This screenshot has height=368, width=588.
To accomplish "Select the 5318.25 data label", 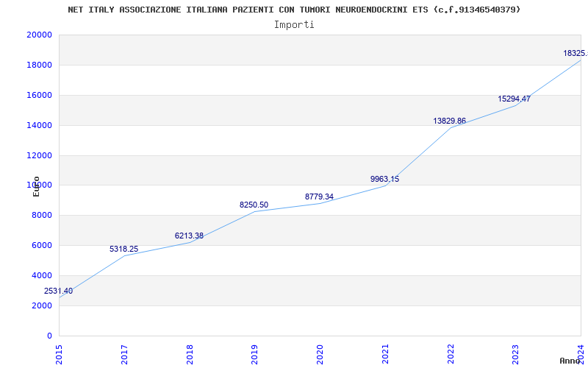I will [123, 249].
